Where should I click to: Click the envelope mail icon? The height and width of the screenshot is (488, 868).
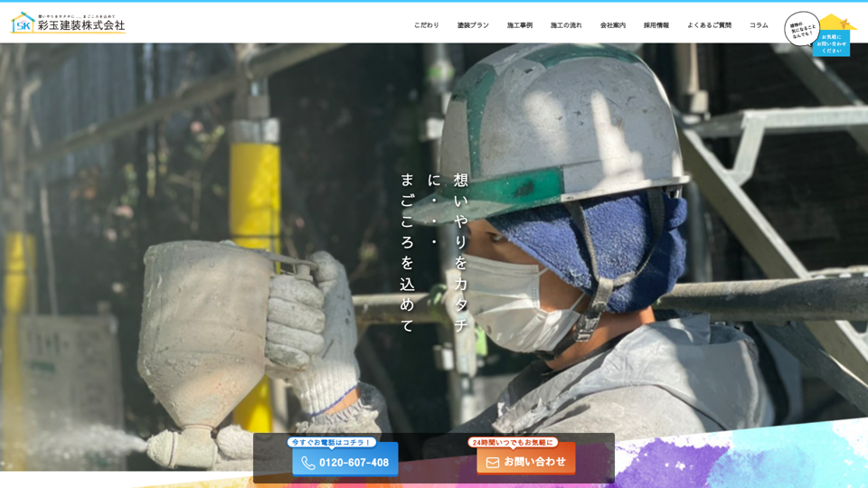tap(493, 463)
